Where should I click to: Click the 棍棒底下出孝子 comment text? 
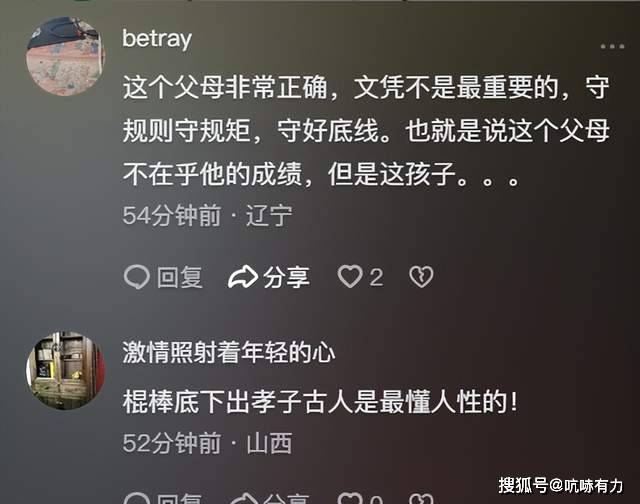coord(320,402)
